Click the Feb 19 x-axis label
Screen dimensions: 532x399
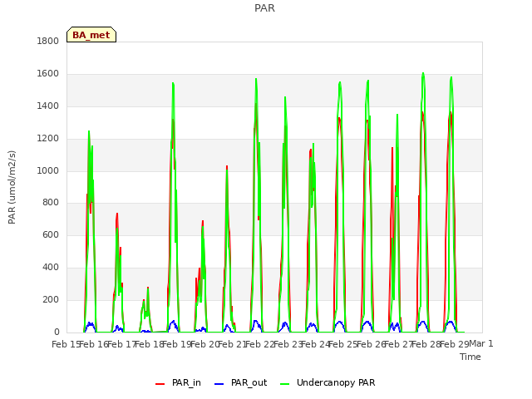[x=177, y=344]
